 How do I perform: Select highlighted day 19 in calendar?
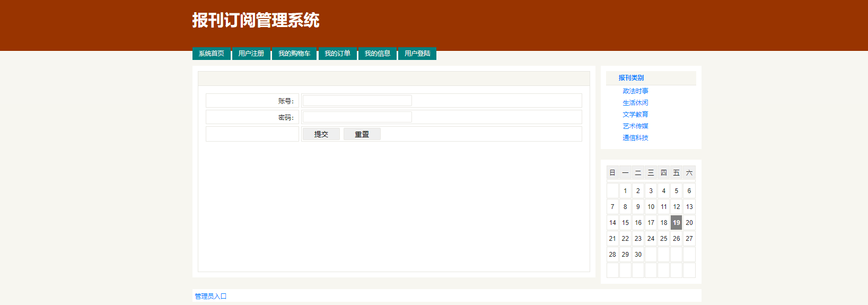coord(677,223)
